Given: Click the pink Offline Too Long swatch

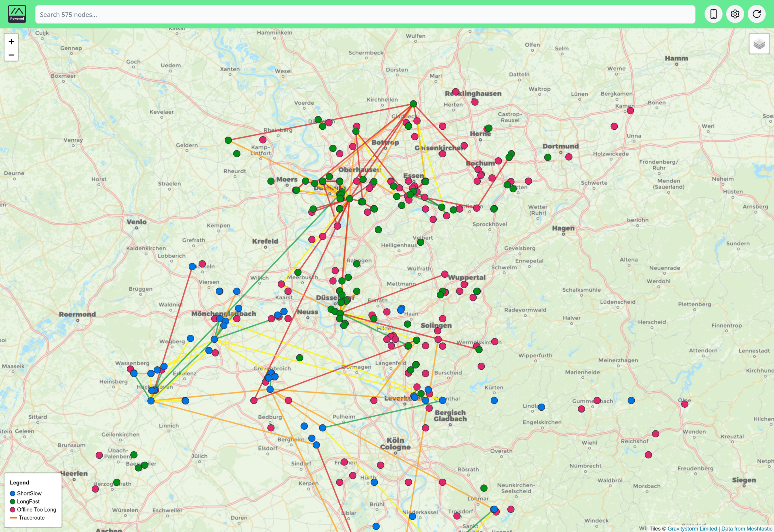Looking at the screenshot, I should coord(13,510).
